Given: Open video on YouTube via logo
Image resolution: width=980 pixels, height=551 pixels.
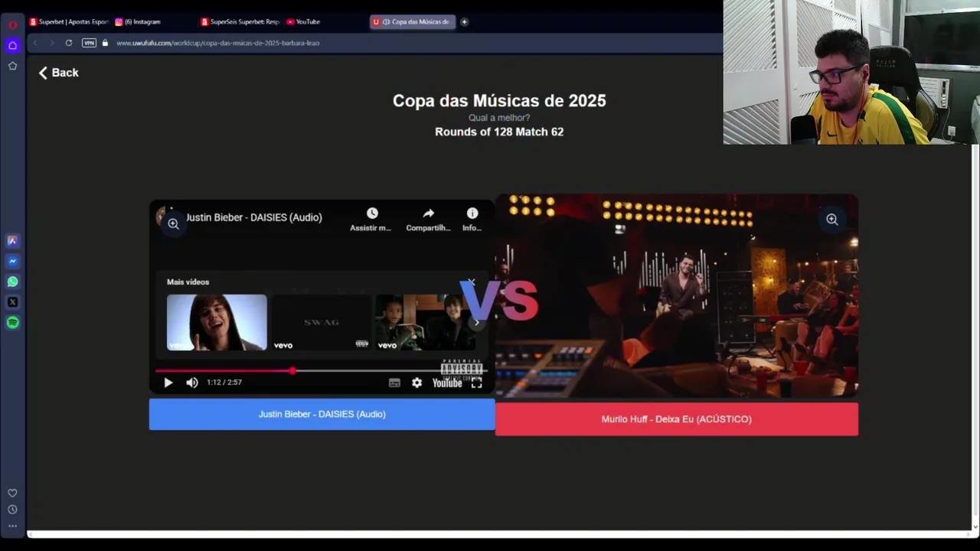Looking at the screenshot, I should point(447,383).
